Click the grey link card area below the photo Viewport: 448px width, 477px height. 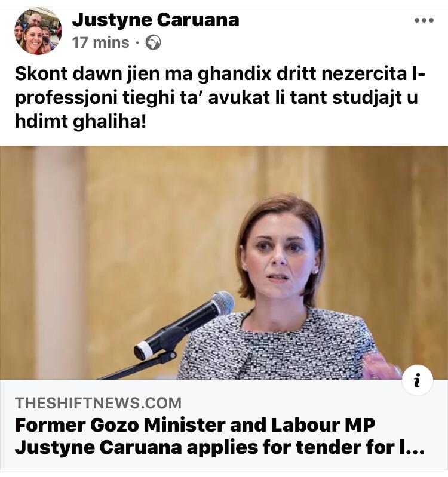click(224, 424)
